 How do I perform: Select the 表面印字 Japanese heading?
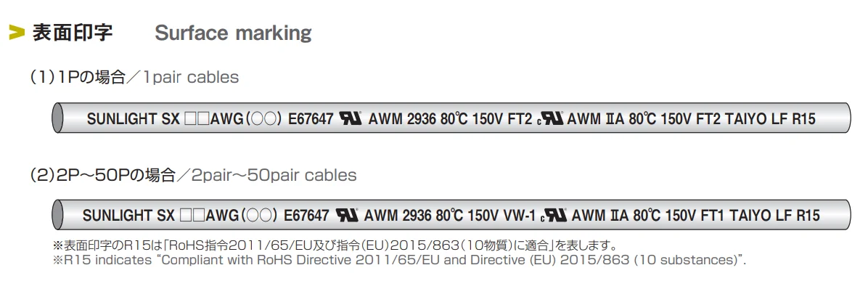click(x=73, y=33)
